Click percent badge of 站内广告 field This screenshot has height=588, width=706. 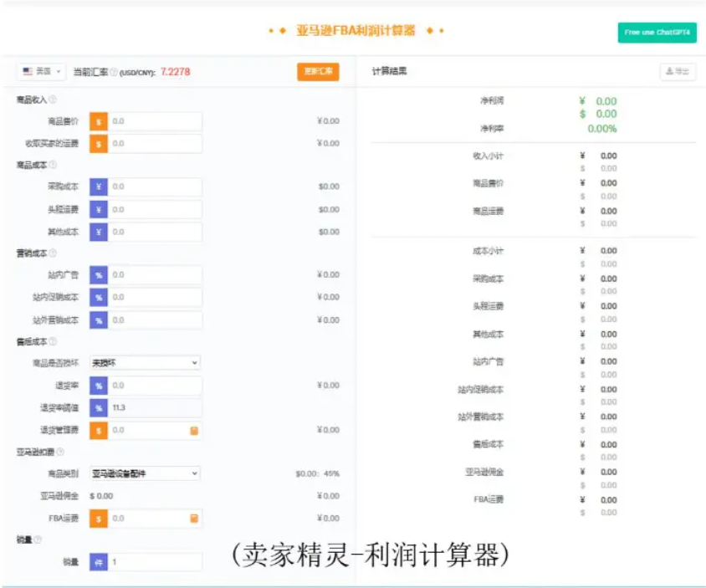coord(99,275)
